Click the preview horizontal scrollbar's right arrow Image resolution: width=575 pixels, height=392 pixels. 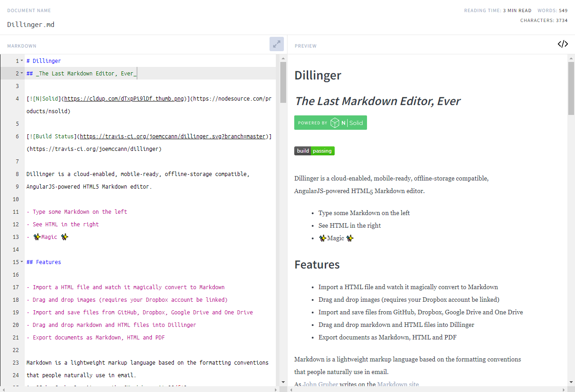tap(564, 389)
